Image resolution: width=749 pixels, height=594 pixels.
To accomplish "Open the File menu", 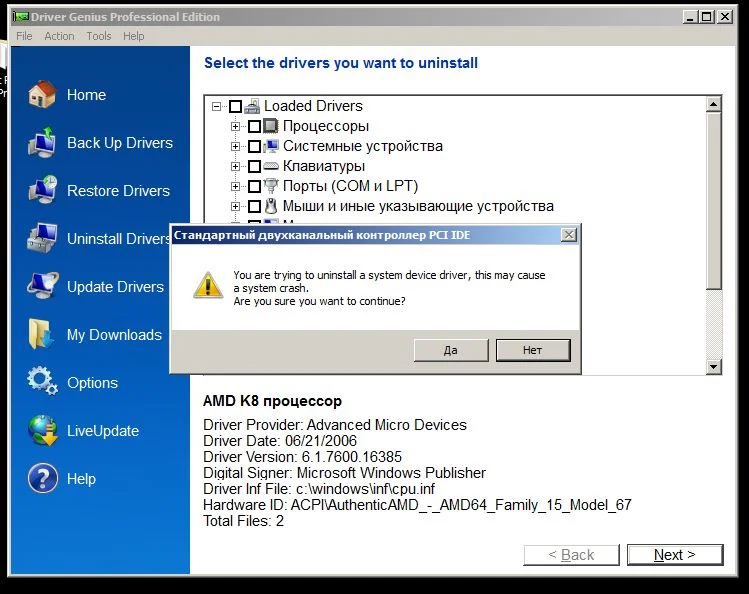I will click(x=24, y=36).
